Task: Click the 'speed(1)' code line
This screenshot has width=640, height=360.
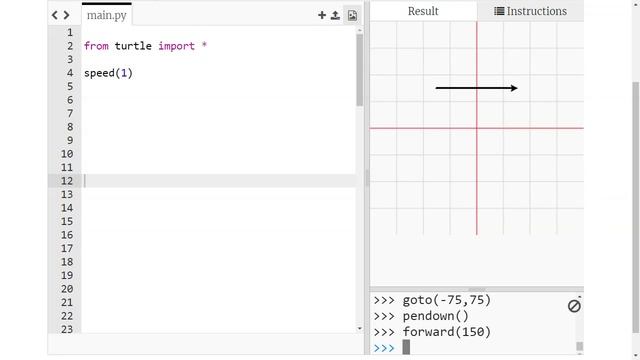Action: click(x=108, y=73)
